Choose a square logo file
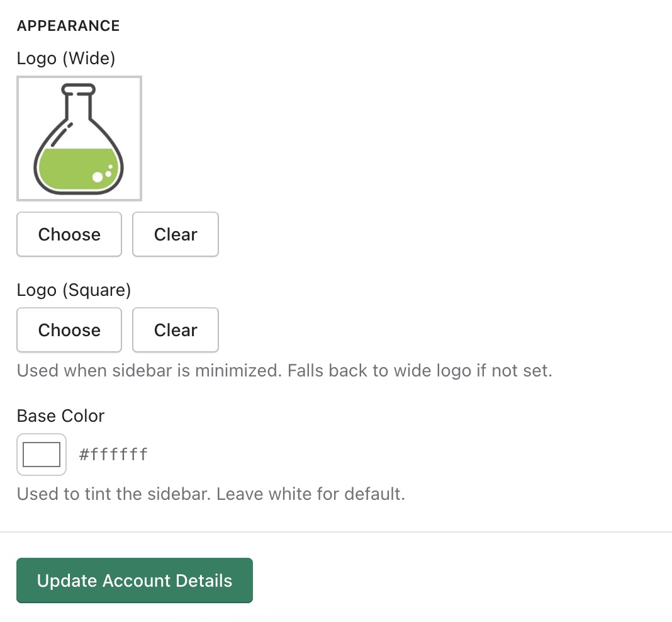Viewport: 672px width, 622px height. pos(69,330)
